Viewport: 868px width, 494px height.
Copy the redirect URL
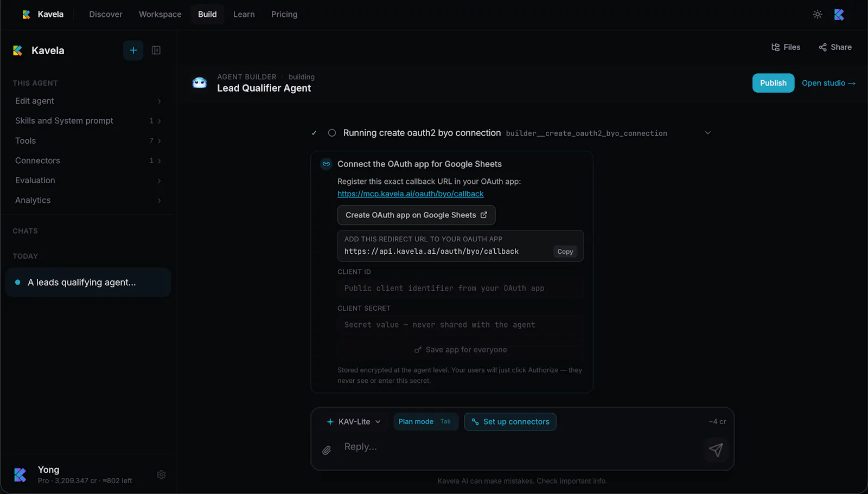[565, 252]
